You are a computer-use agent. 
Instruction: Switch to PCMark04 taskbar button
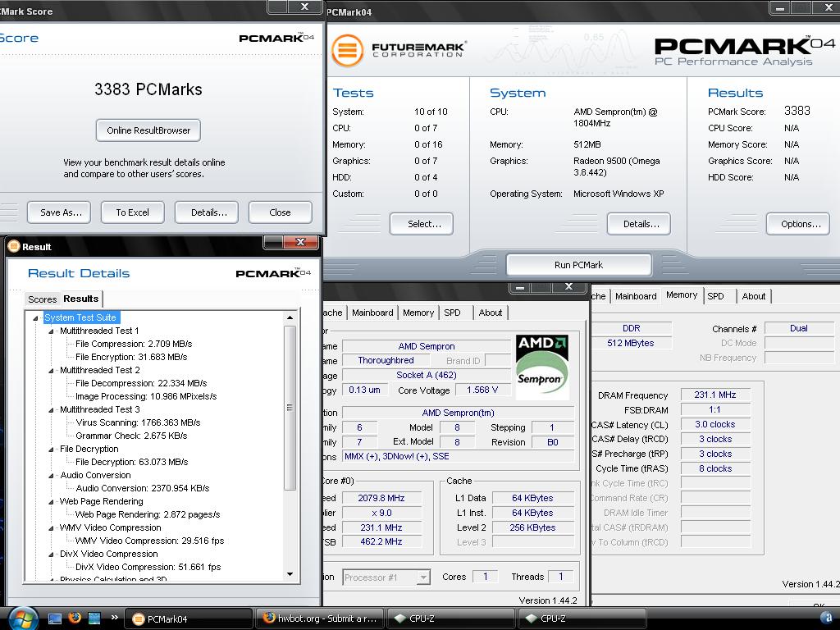189,619
